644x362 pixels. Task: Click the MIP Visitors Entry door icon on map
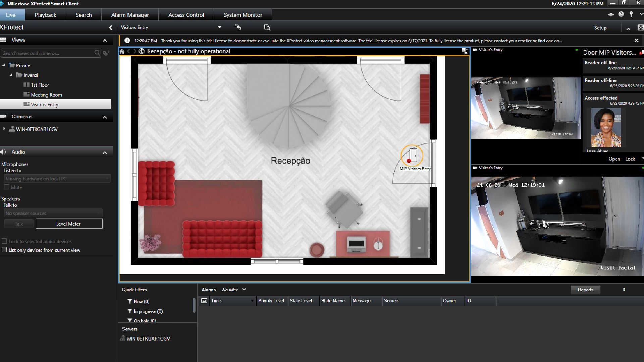[x=413, y=156]
